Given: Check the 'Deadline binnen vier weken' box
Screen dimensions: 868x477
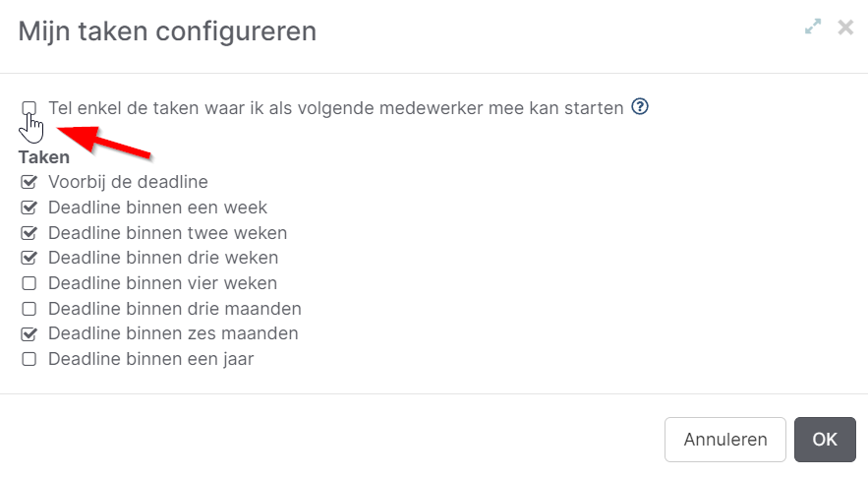Looking at the screenshot, I should coord(29,284).
